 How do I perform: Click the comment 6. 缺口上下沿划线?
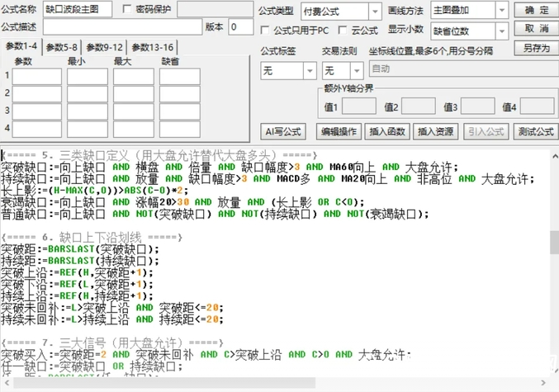(92, 237)
